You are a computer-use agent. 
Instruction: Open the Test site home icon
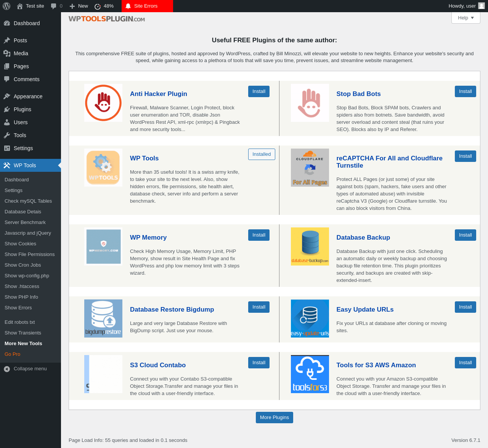(20, 6)
